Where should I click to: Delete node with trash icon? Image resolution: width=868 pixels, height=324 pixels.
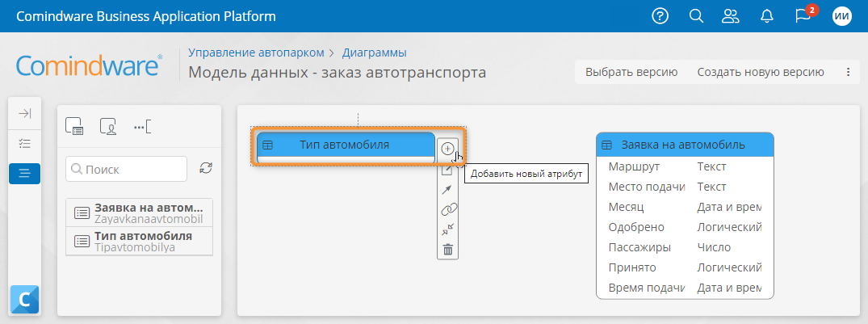click(448, 250)
